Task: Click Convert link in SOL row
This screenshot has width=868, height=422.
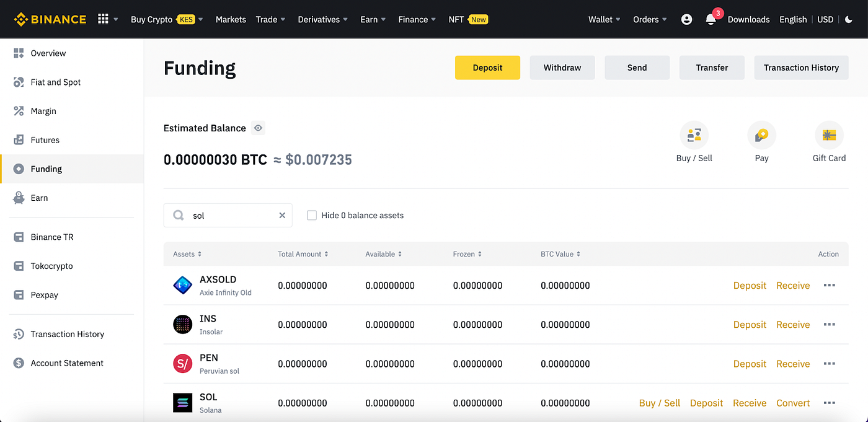Action: point(793,403)
